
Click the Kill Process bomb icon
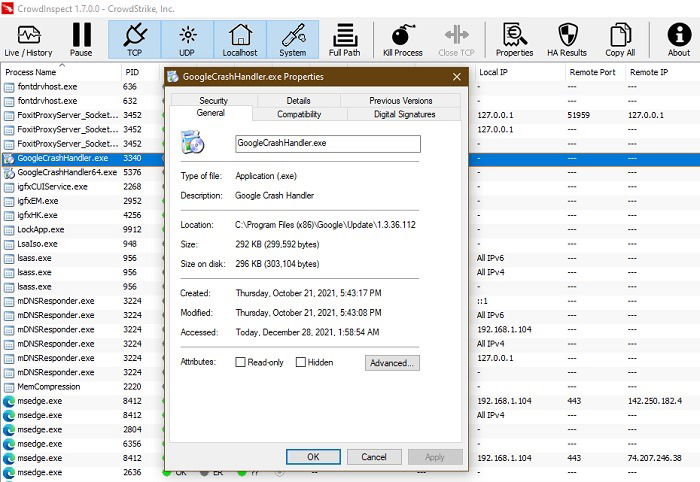coord(403,35)
